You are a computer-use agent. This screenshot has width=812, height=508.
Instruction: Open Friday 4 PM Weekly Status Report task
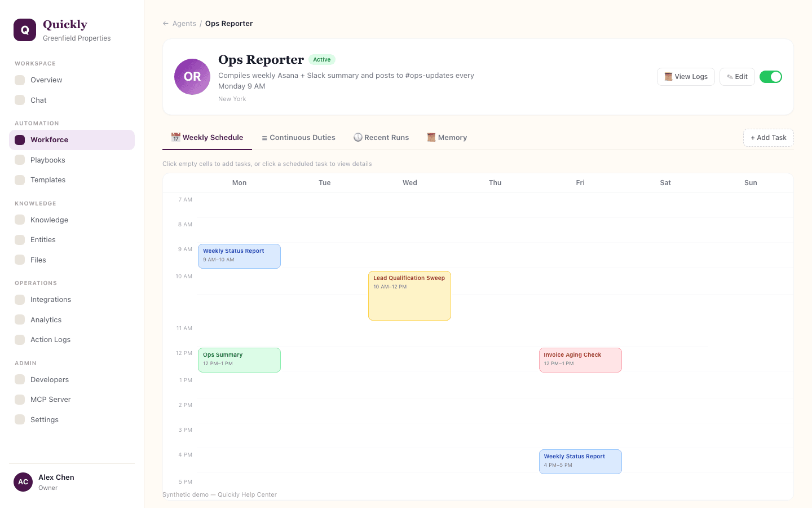click(x=580, y=462)
